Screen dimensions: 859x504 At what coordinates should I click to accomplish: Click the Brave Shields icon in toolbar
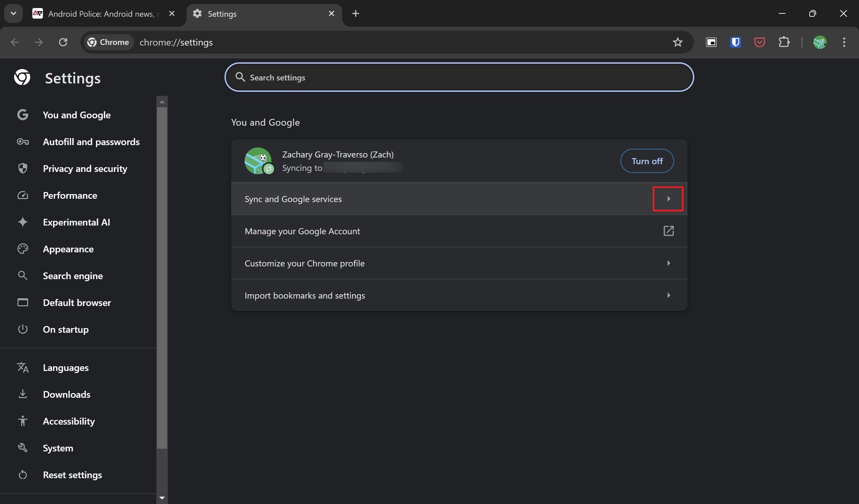(x=735, y=42)
